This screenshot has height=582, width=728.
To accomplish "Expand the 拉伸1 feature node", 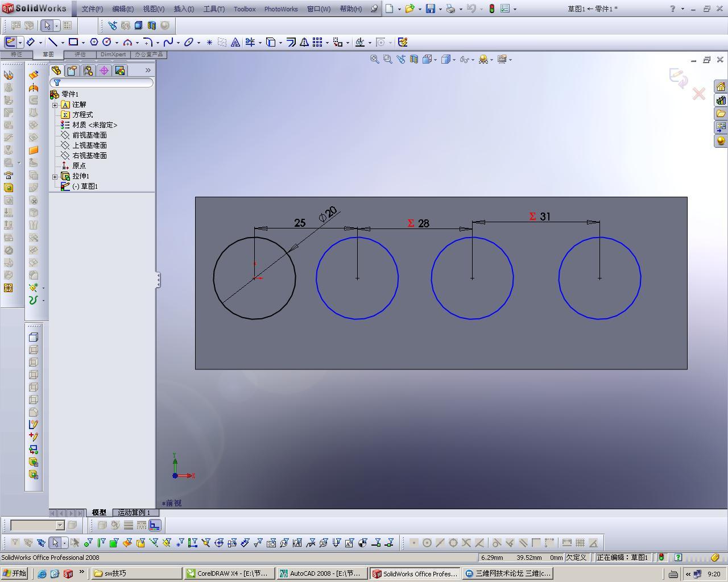I will pyautogui.click(x=55, y=176).
